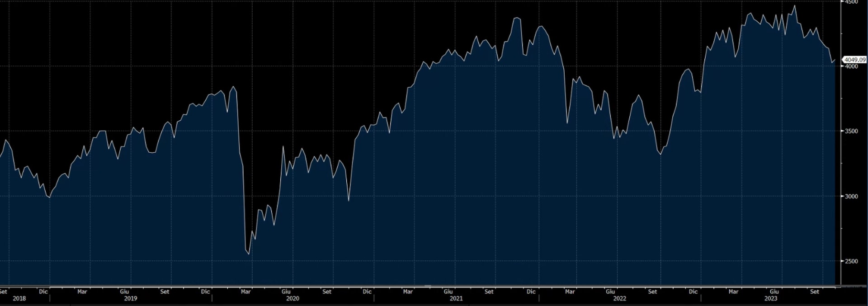The width and height of the screenshot is (868, 306).
Task: Select the 'Mar' month label of 2022
Action: (x=570, y=292)
